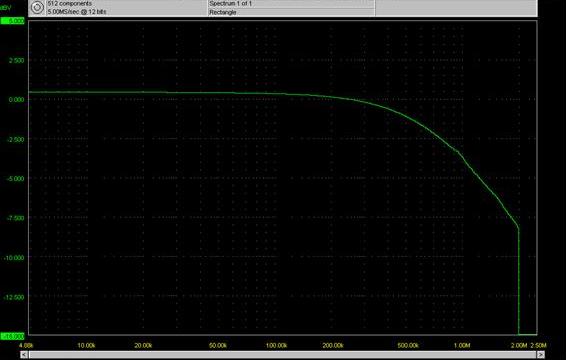Click the -7.500 label on the dBV axis
Viewport: 567px width, 360px height.
[16, 218]
